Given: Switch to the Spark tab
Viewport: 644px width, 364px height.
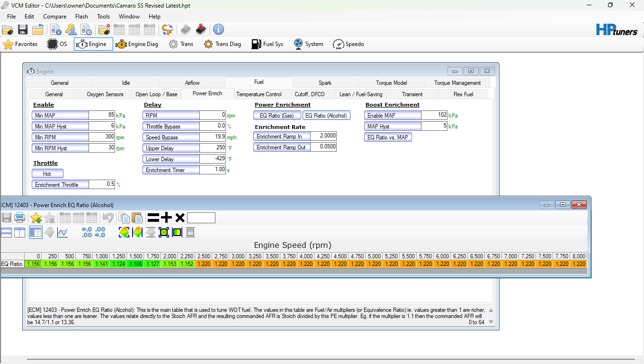Looking at the screenshot, I should 325,83.
